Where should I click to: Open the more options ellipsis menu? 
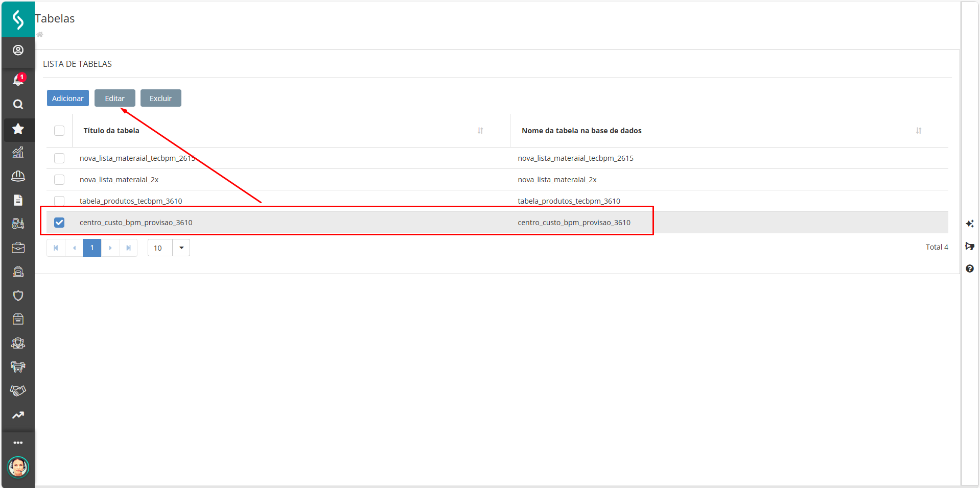tap(18, 443)
